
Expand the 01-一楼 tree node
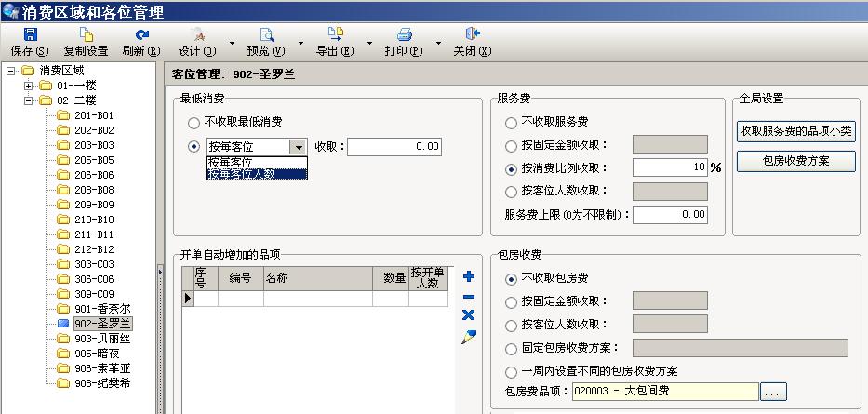coord(29,86)
